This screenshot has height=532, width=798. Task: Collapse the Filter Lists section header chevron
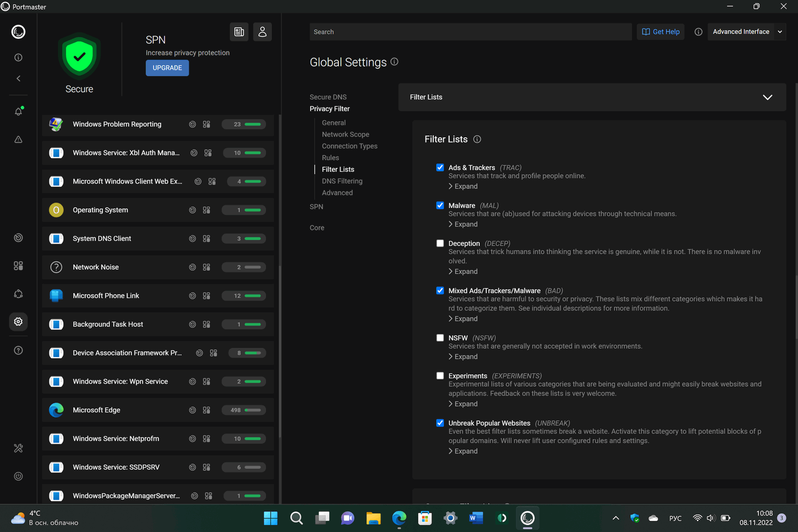click(767, 97)
